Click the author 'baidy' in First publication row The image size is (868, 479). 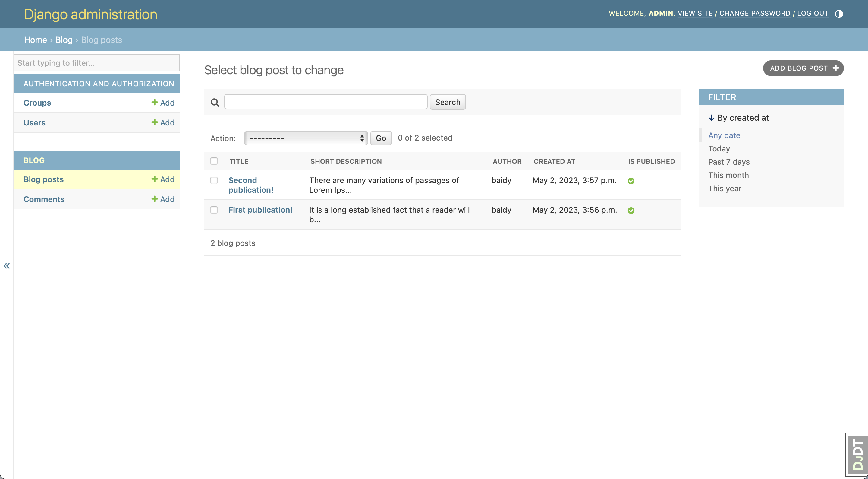click(x=502, y=210)
